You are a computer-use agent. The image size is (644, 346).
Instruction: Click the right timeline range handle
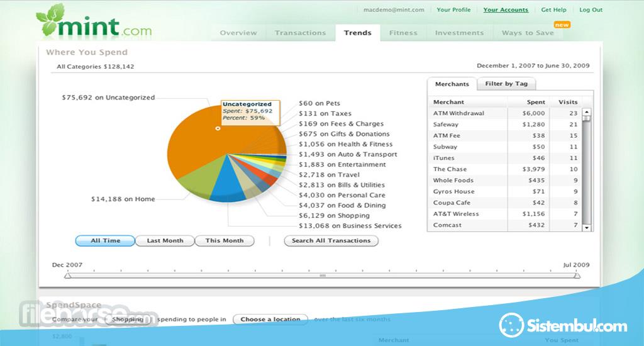pos(577,276)
